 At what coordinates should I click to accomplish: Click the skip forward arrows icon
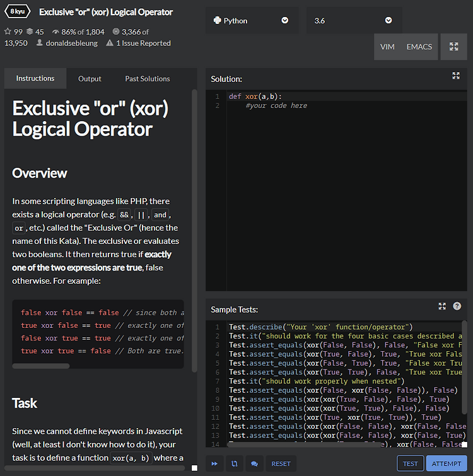click(214, 463)
